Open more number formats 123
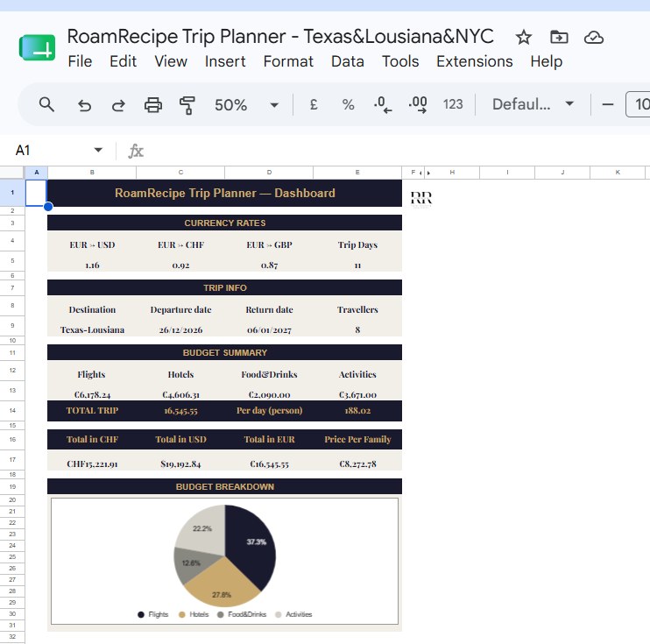 coord(453,104)
